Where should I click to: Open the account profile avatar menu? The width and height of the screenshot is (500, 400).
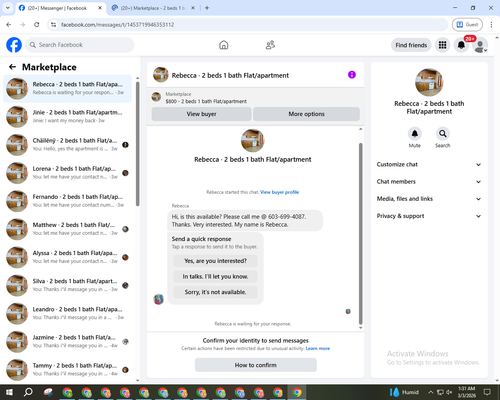[480, 45]
